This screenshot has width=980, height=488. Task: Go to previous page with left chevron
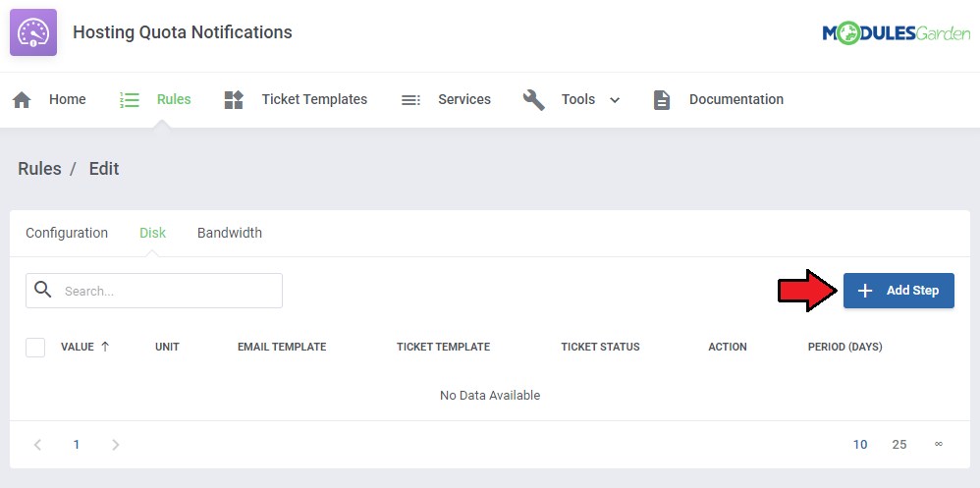point(37,444)
